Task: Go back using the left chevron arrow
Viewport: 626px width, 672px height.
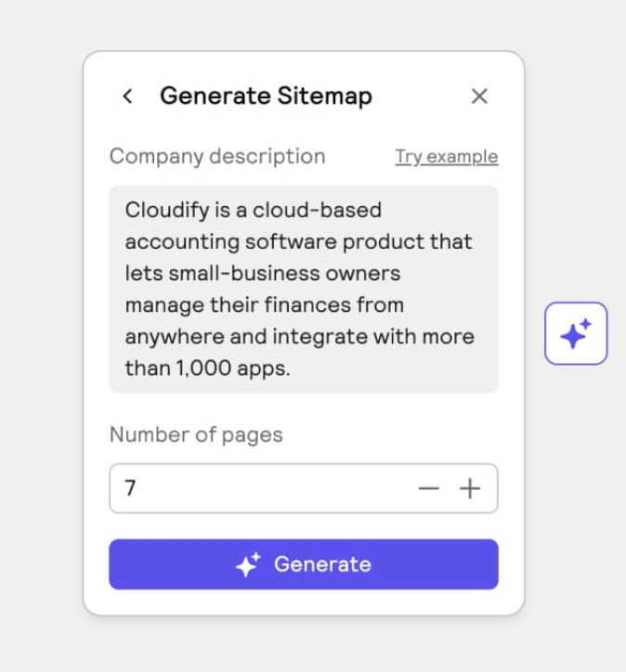Action: pos(128,96)
